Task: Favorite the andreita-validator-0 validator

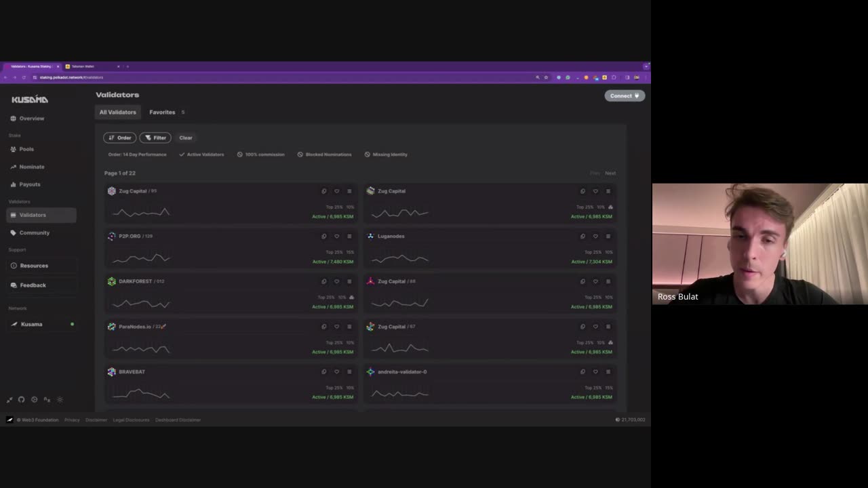Action: [x=595, y=371]
